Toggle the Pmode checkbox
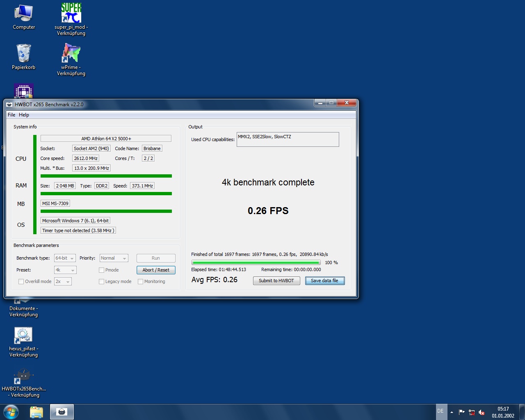Screen dimensions: 525x420 click(101, 270)
